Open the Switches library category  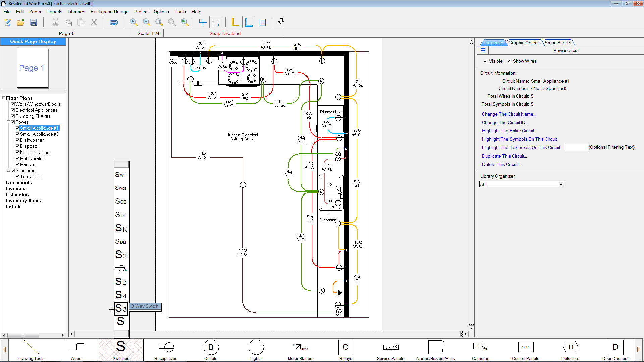(x=121, y=350)
